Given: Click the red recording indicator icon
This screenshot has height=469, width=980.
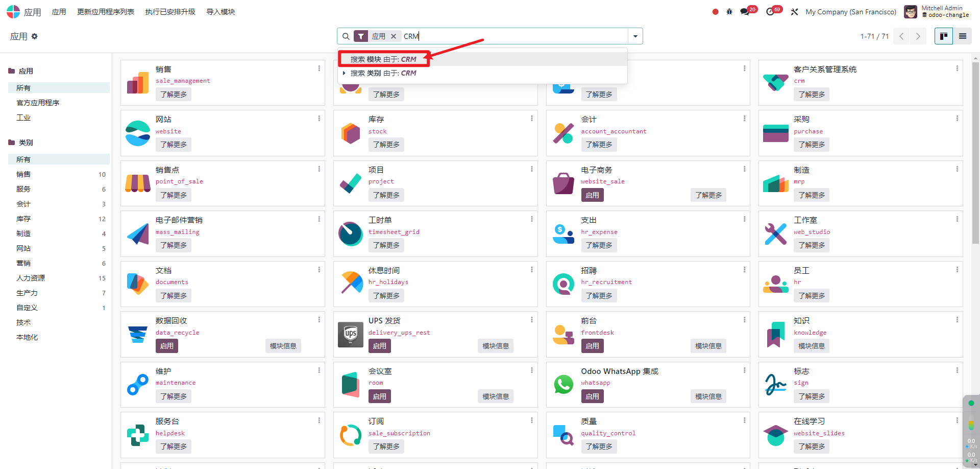Looking at the screenshot, I should point(715,12).
